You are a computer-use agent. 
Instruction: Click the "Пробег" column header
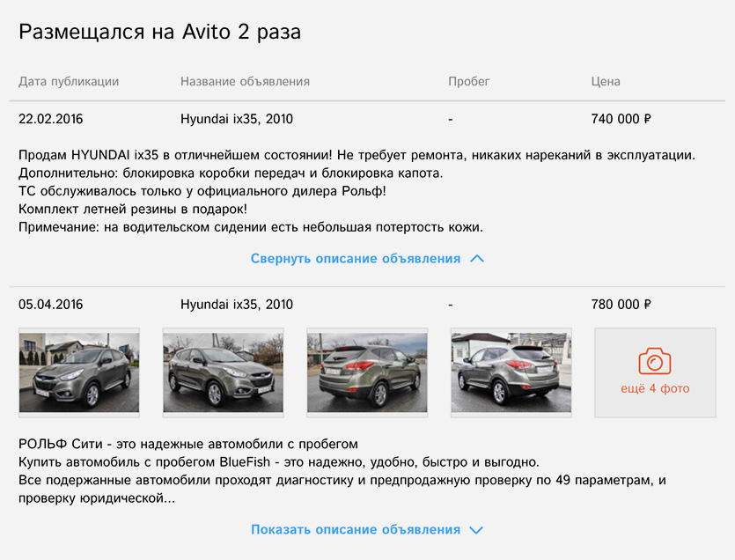pyautogui.click(x=469, y=82)
